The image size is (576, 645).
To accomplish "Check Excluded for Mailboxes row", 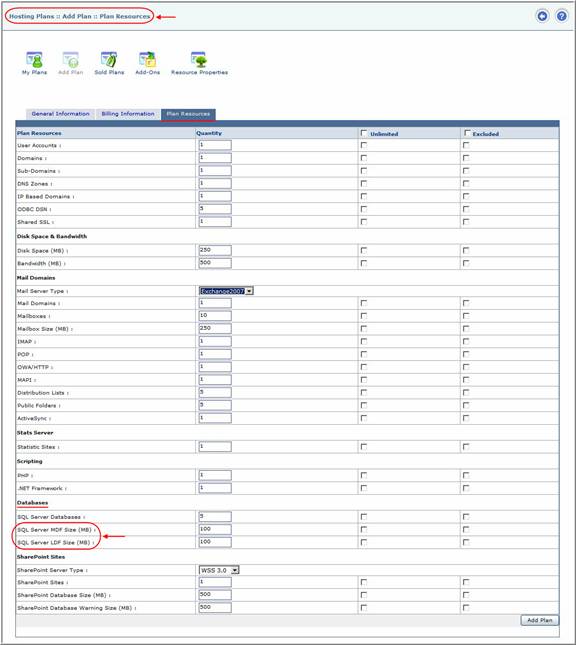I will pos(466,316).
